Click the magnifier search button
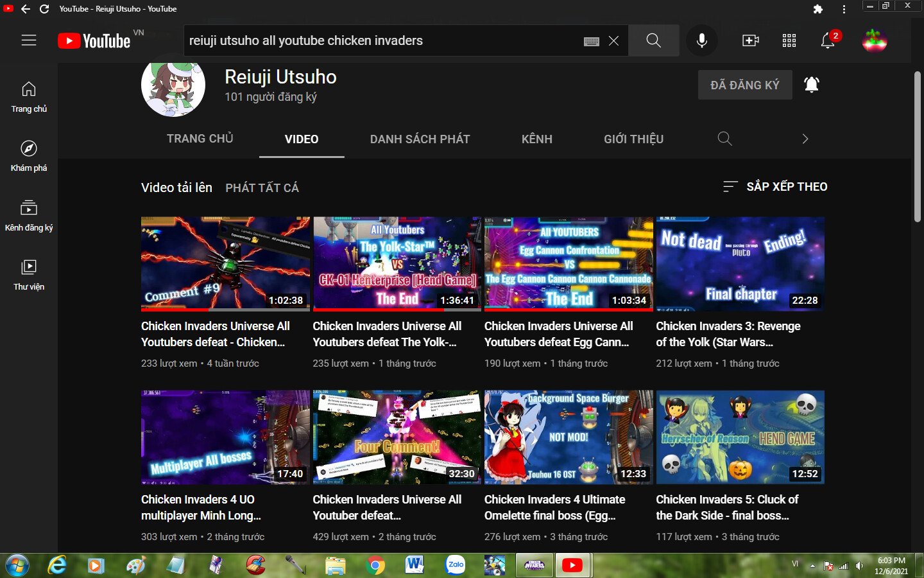Viewport: 924px width, 578px height. coord(653,40)
